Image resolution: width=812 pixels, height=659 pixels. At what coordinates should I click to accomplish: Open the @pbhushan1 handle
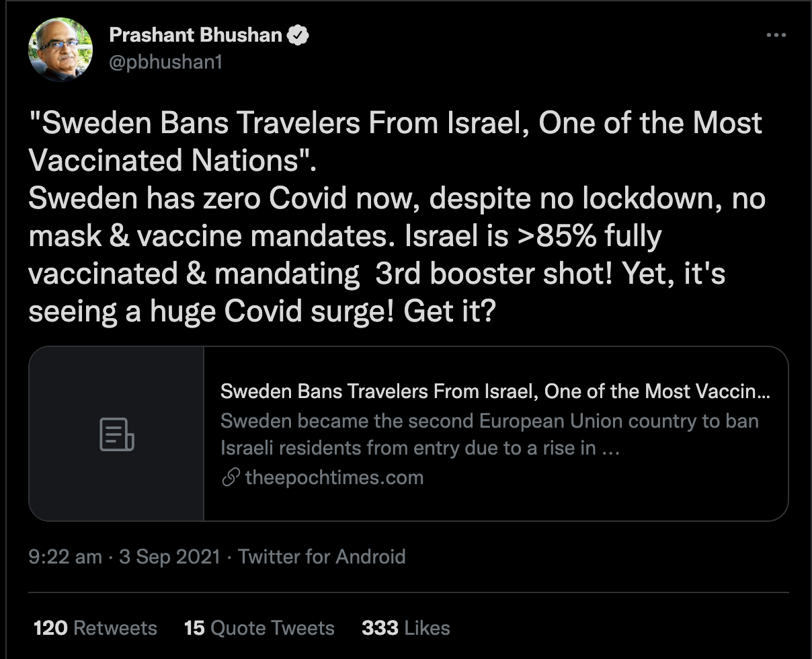165,62
